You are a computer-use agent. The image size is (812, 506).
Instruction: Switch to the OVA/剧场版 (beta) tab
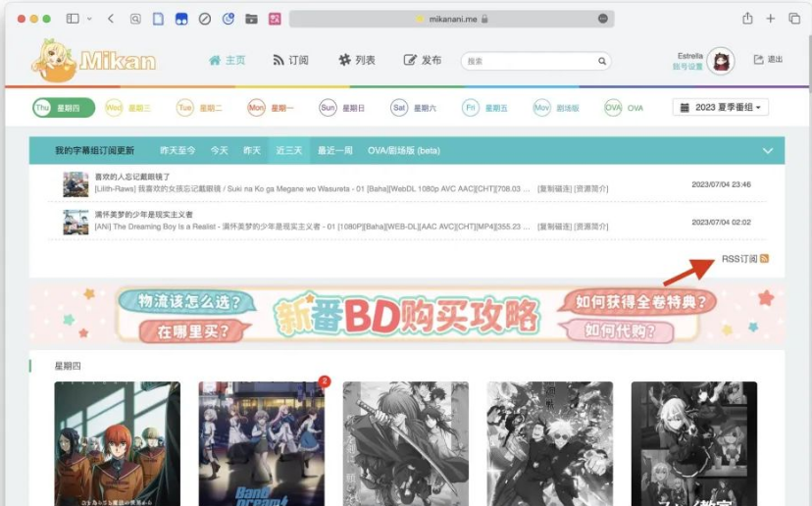pyautogui.click(x=404, y=150)
